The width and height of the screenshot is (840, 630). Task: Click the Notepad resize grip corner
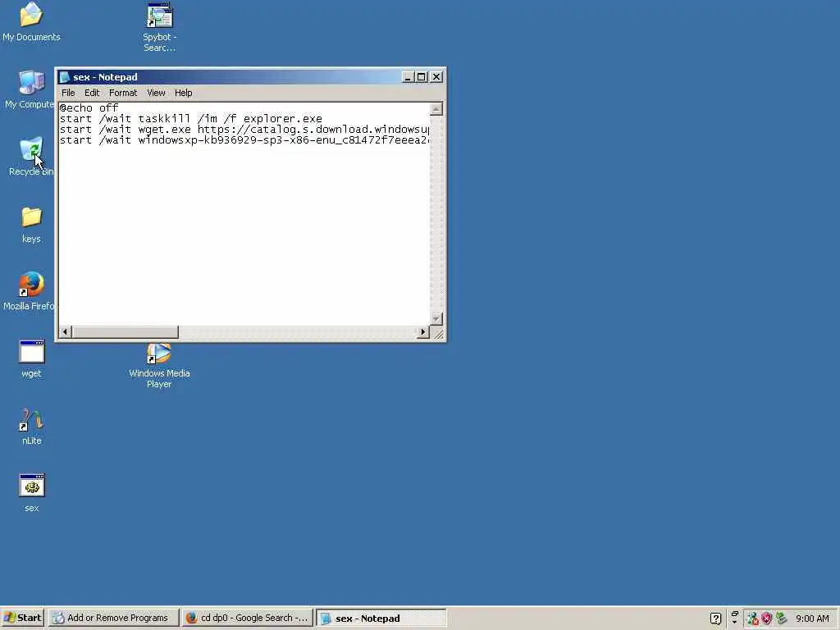coord(438,333)
